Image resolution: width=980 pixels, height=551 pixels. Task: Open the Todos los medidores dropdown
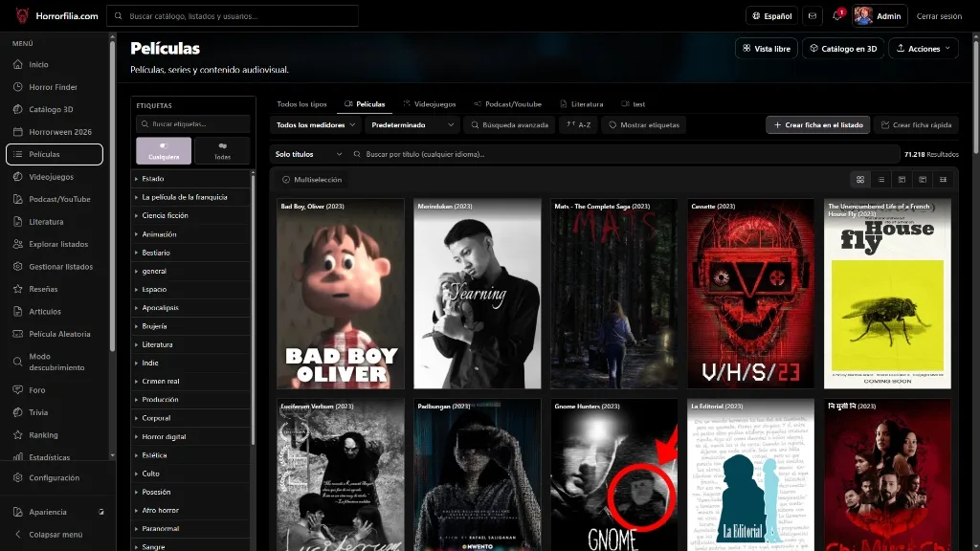[x=316, y=125]
